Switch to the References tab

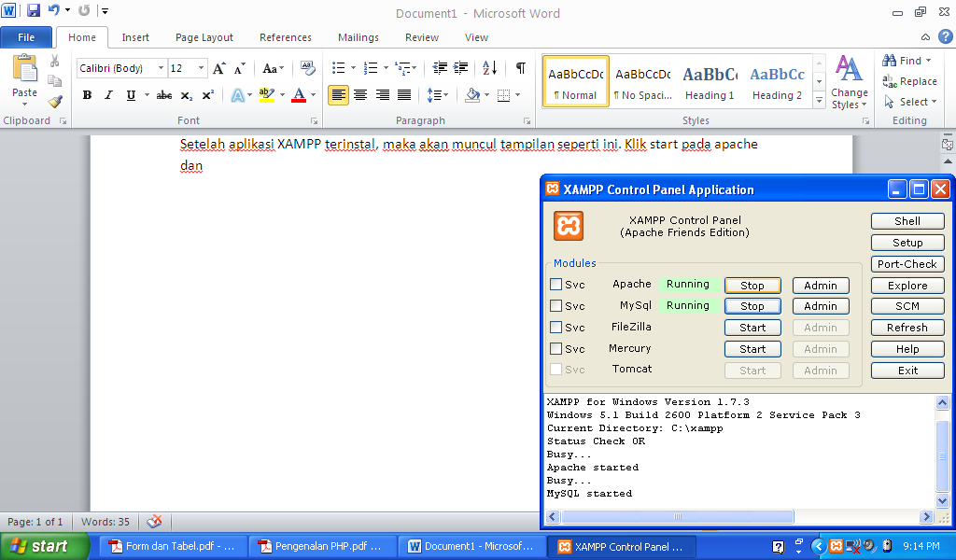click(x=286, y=37)
